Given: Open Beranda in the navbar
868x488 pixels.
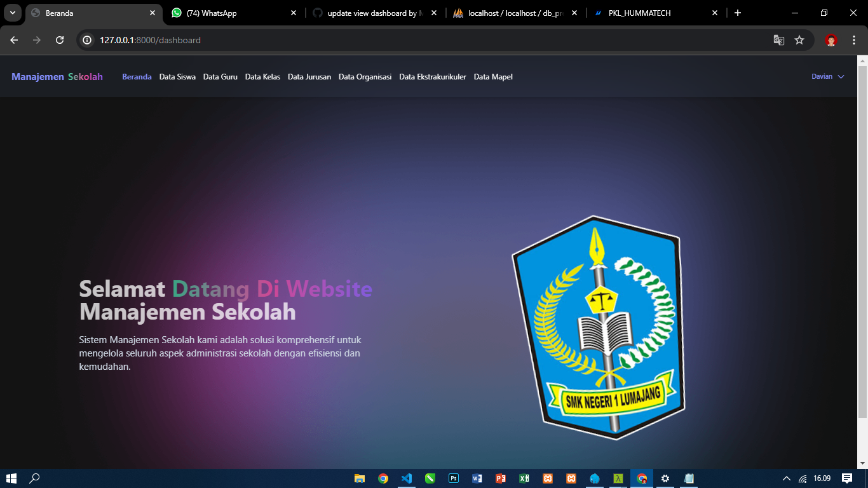Looking at the screenshot, I should [x=137, y=77].
